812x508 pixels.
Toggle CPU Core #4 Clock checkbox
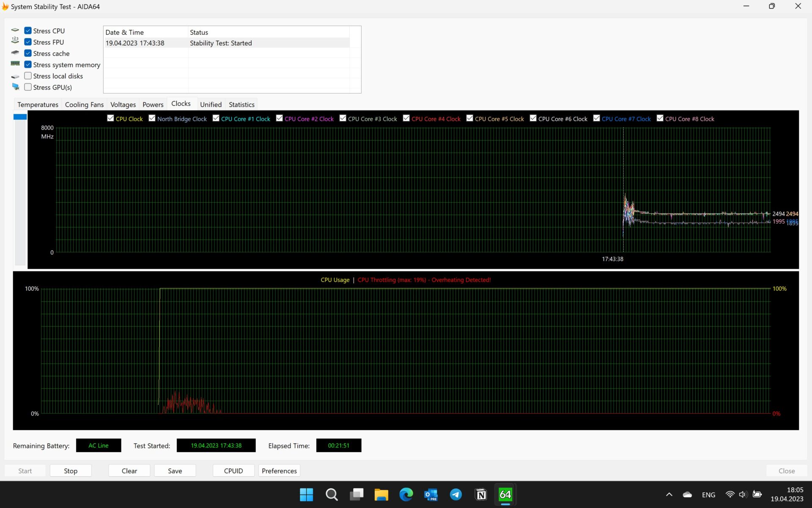coord(406,118)
